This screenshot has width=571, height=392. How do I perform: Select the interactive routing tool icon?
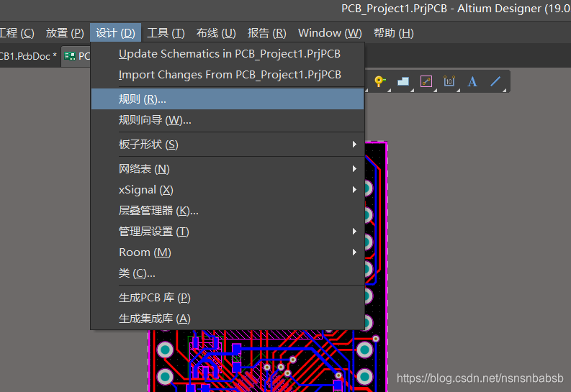click(426, 81)
